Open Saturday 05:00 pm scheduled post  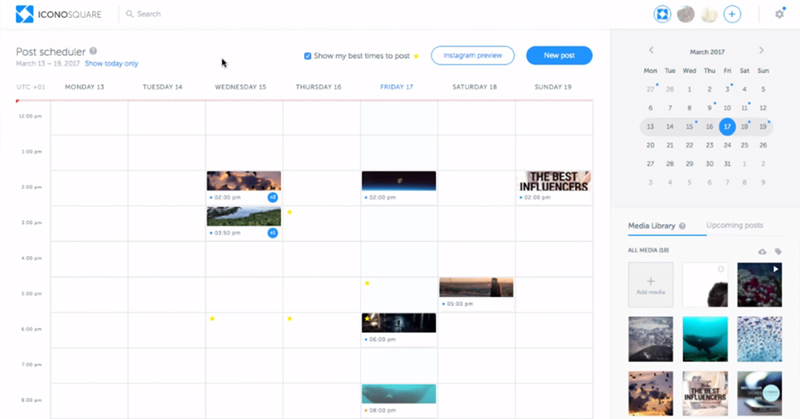coord(477,287)
